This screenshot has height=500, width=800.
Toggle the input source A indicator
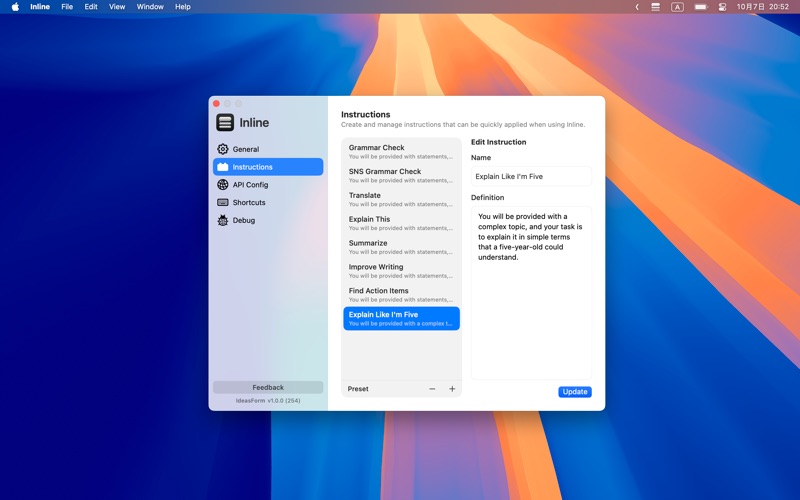pyautogui.click(x=678, y=7)
